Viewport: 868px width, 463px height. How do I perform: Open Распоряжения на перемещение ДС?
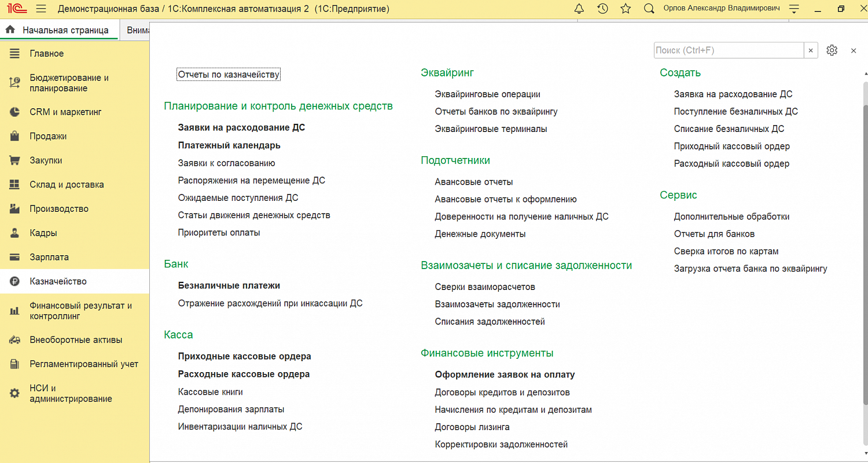(252, 181)
